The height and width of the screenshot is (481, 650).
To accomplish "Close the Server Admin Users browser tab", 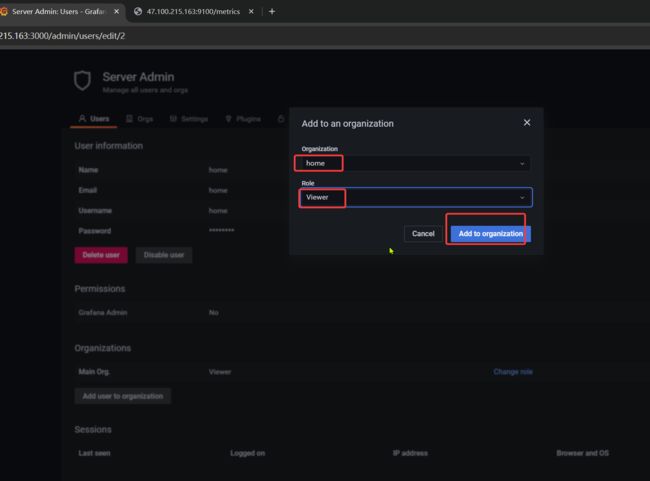I will coord(116,12).
